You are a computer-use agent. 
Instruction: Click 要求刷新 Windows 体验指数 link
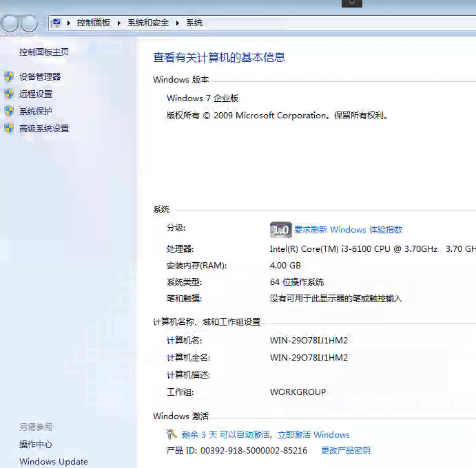[x=348, y=230]
